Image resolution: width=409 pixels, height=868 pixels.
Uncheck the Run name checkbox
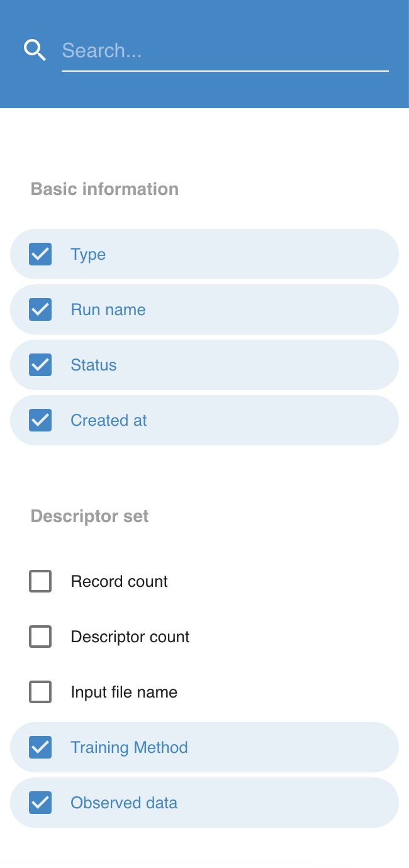[x=40, y=309]
